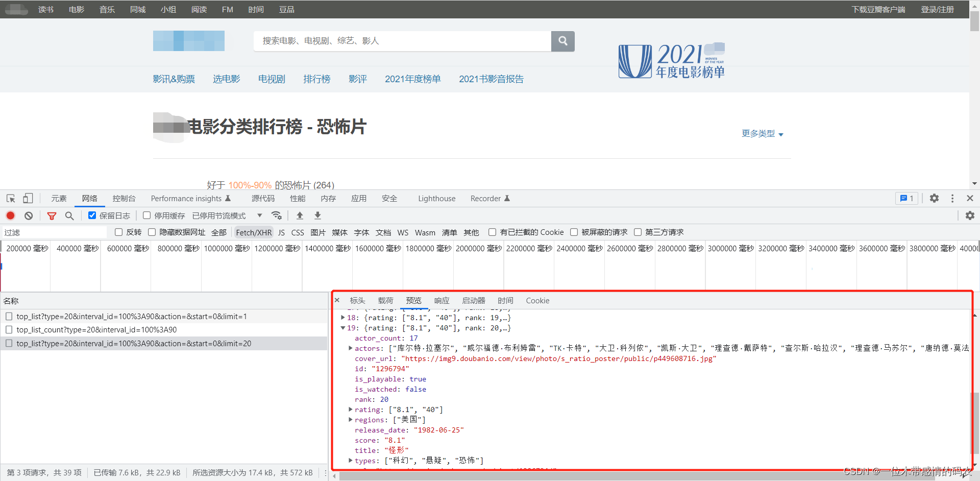Close the request details pane
Viewport: 980px width, 481px height.
click(x=337, y=300)
